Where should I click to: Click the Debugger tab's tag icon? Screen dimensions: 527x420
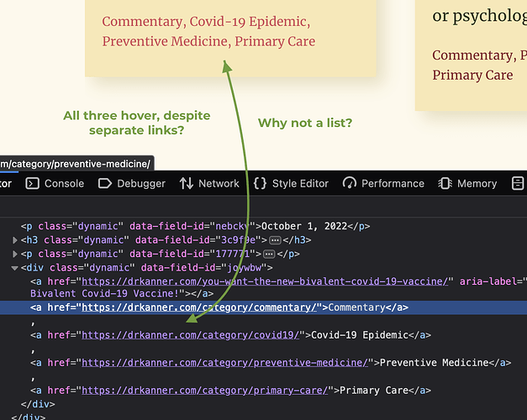coord(105,183)
